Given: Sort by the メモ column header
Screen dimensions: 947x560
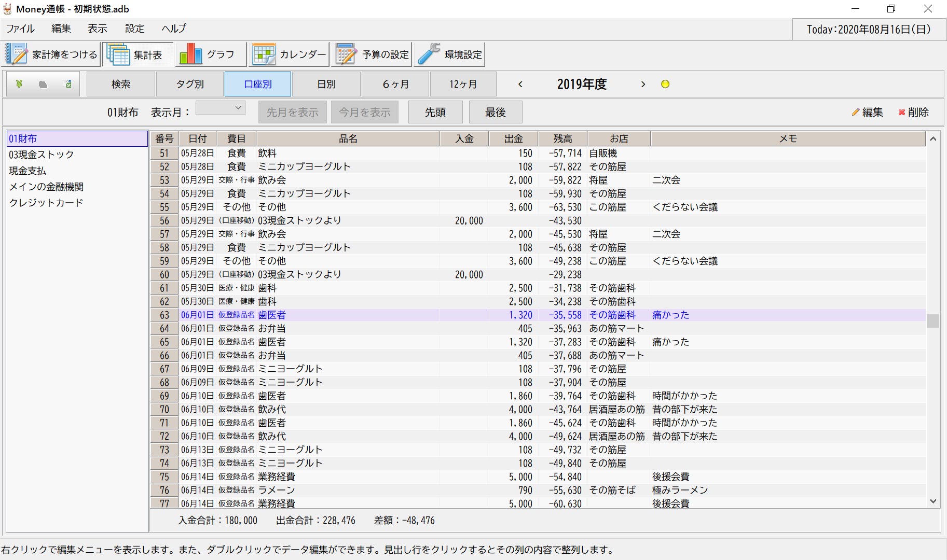Looking at the screenshot, I should 788,138.
